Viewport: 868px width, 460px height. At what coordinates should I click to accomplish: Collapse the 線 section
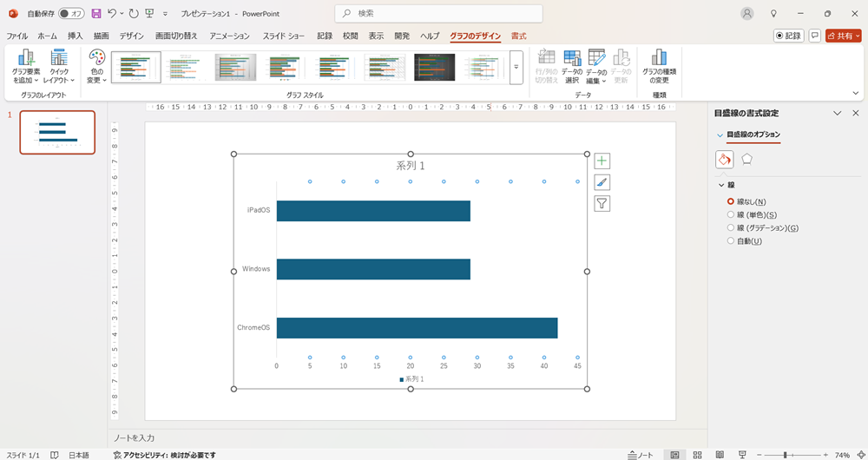click(x=721, y=186)
